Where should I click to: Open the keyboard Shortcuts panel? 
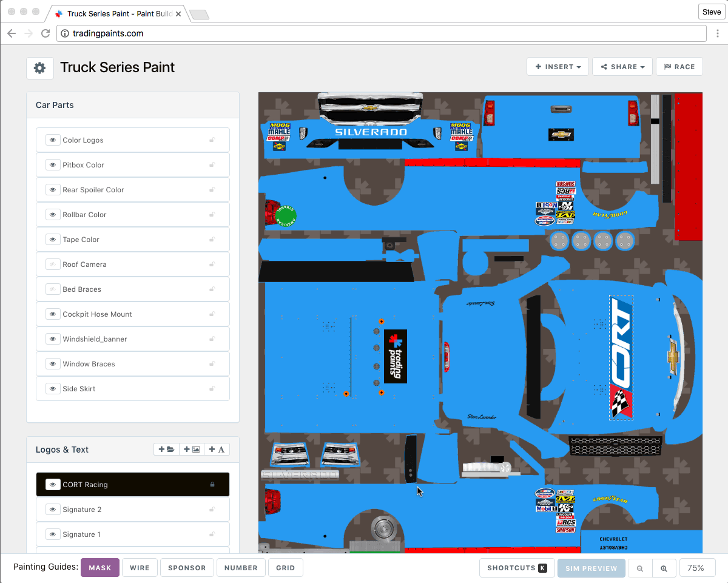point(516,568)
